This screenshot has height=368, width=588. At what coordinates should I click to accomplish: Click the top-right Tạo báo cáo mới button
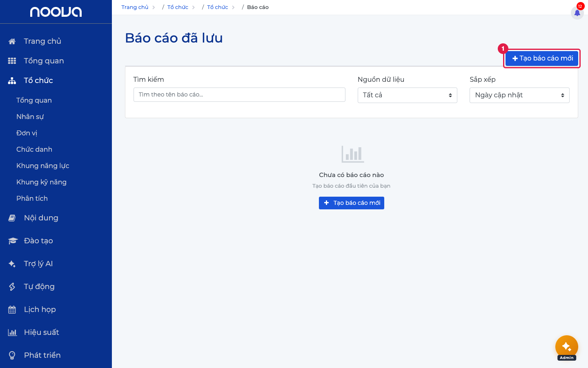(x=542, y=58)
